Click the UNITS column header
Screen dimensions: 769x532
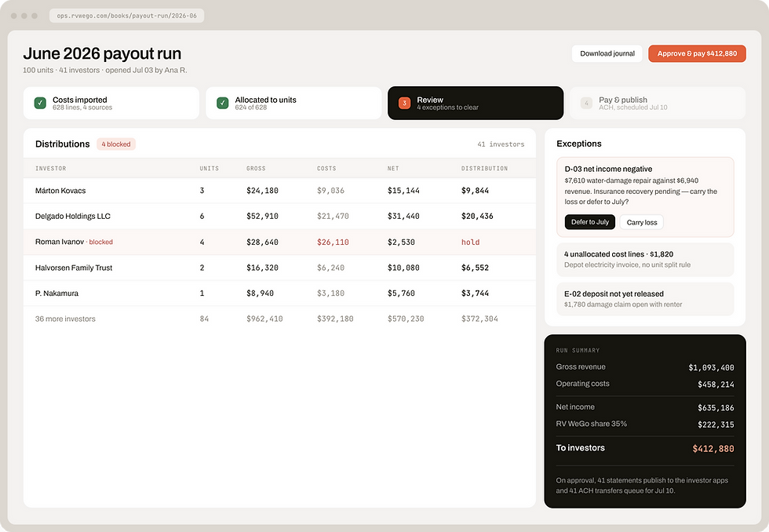click(209, 168)
